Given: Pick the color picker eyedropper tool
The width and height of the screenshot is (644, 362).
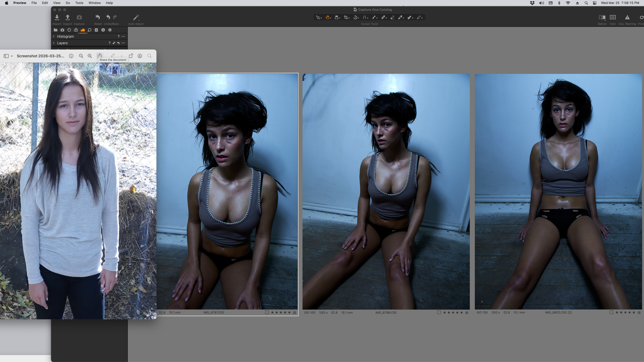Looking at the screenshot, I should 400,17.
